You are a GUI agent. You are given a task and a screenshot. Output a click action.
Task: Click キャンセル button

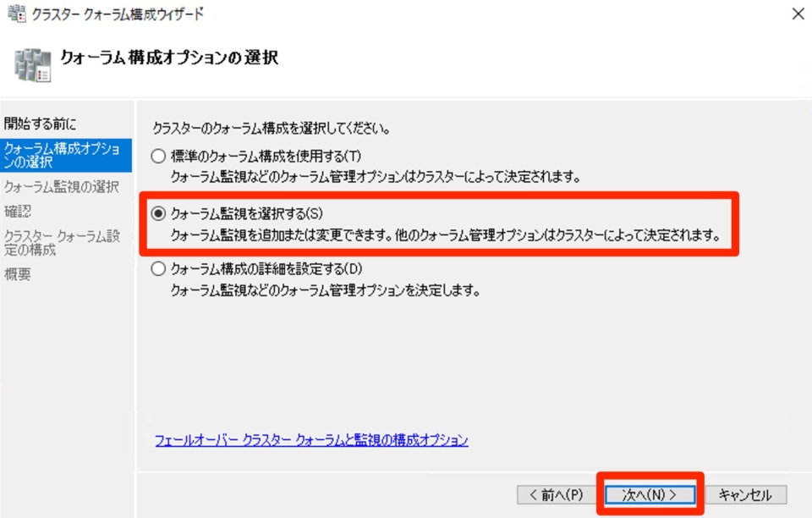pyautogui.click(x=745, y=494)
